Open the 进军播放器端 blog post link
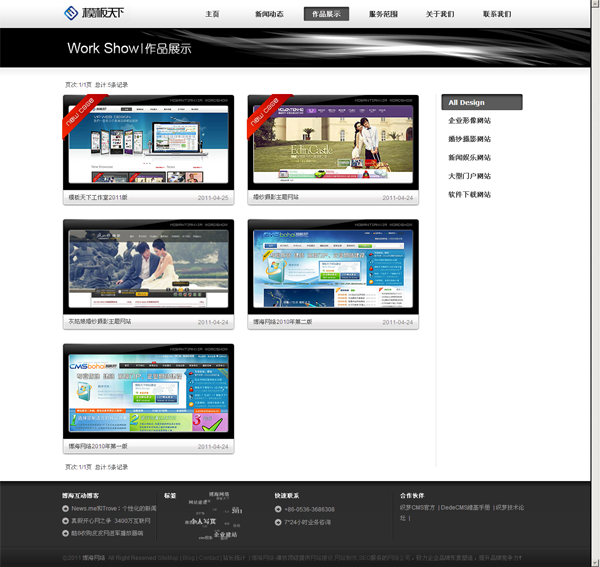The height and width of the screenshot is (567, 600). tap(107, 533)
